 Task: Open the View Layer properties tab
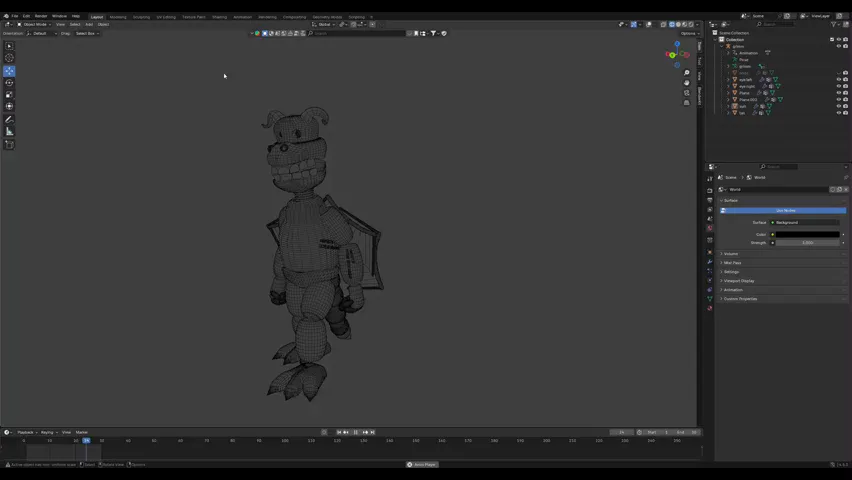(710, 209)
